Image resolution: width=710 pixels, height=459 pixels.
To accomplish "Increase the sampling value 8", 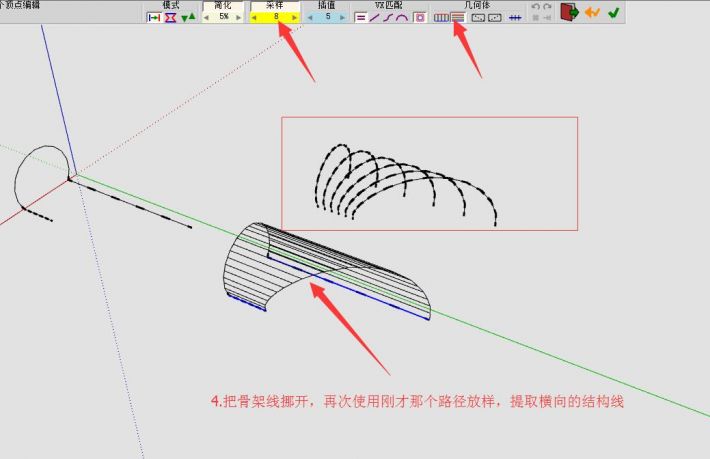I will [295, 18].
